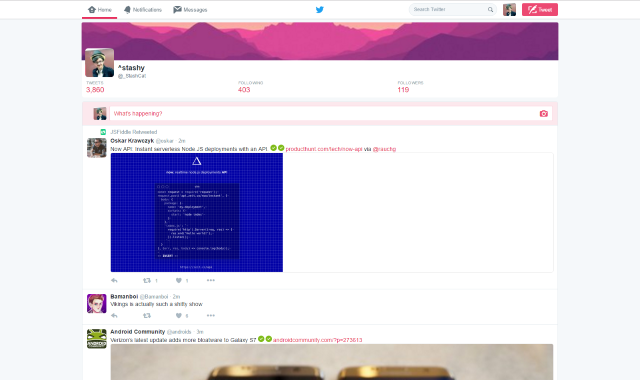Open the profile avatar menu in top bar
Screen dimensions: 640x380
tap(509, 9)
